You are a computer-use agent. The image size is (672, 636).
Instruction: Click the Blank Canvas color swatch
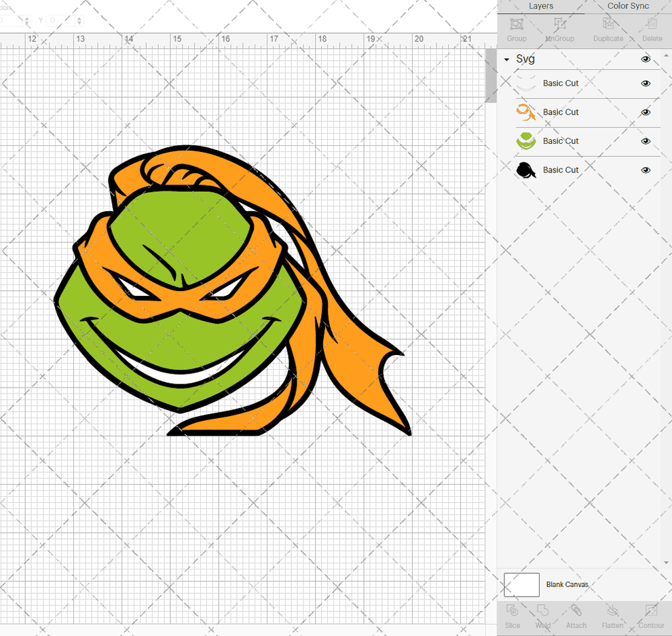[521, 584]
